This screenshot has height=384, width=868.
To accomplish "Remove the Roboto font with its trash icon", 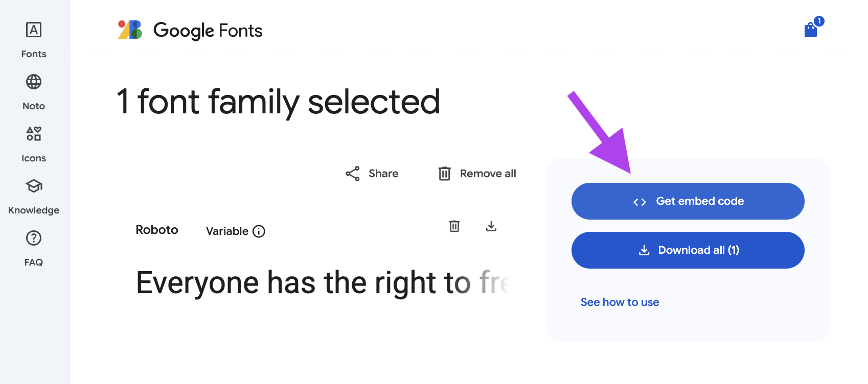I will (454, 226).
